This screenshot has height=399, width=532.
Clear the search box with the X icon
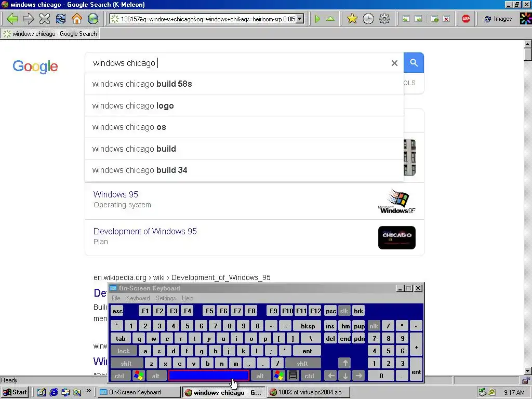click(394, 63)
